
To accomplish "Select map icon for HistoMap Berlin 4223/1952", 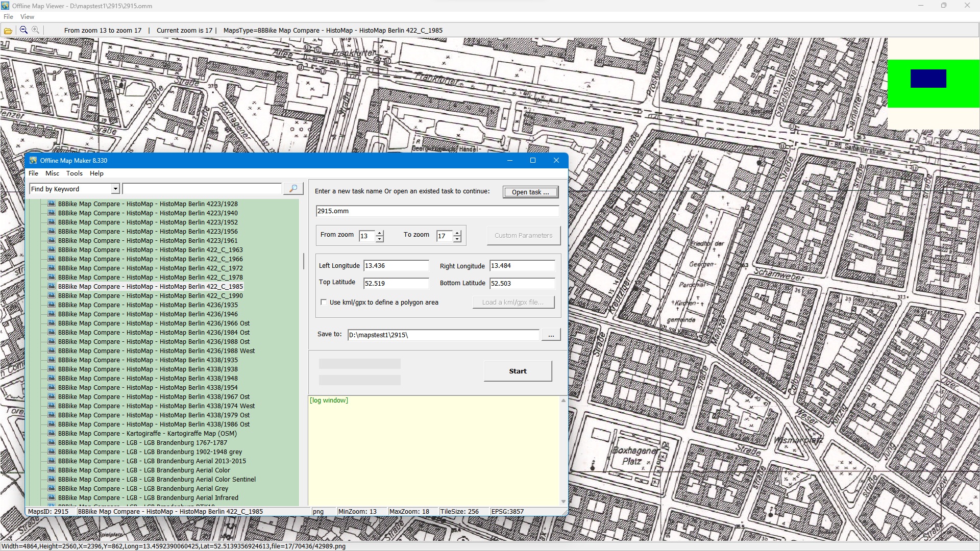I will click(x=52, y=222).
